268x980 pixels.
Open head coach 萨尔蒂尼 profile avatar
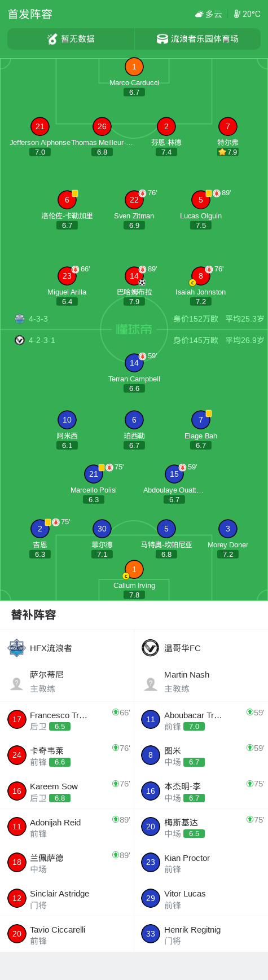17,684
